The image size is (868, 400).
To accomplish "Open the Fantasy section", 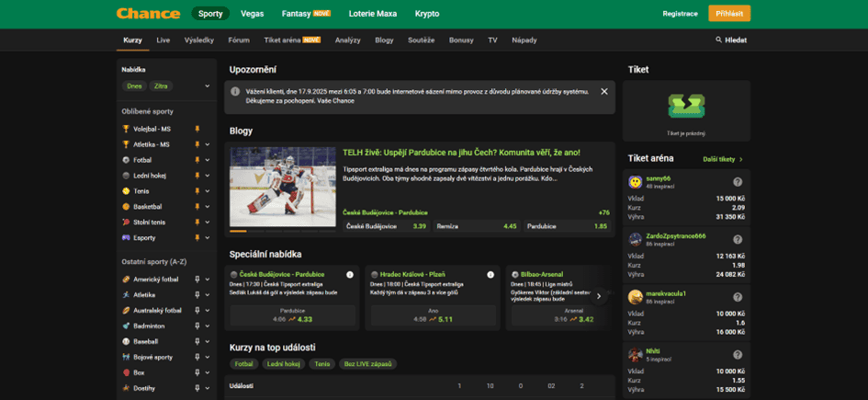I will click(x=306, y=14).
